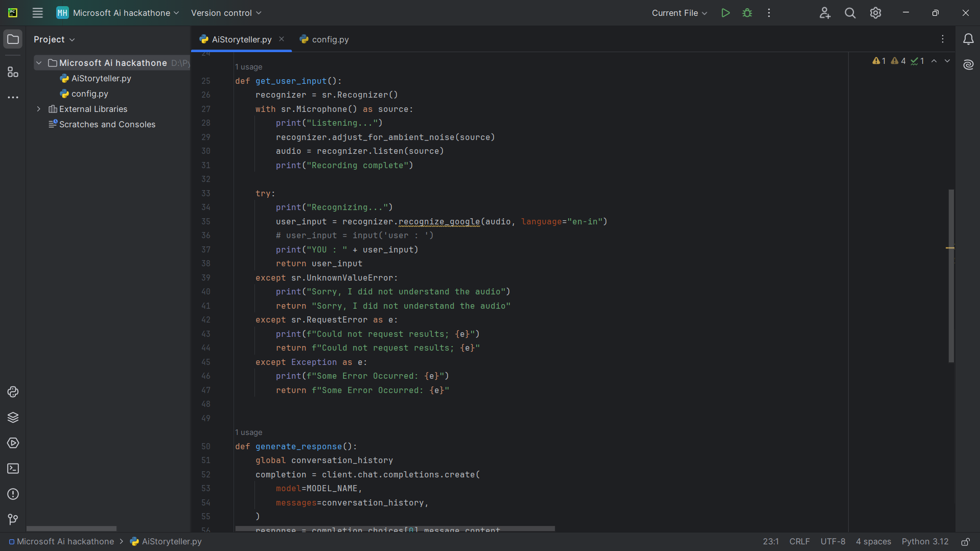The width and height of the screenshot is (980, 551).
Task: Open the Git version control tool window
Action: [x=13, y=520]
